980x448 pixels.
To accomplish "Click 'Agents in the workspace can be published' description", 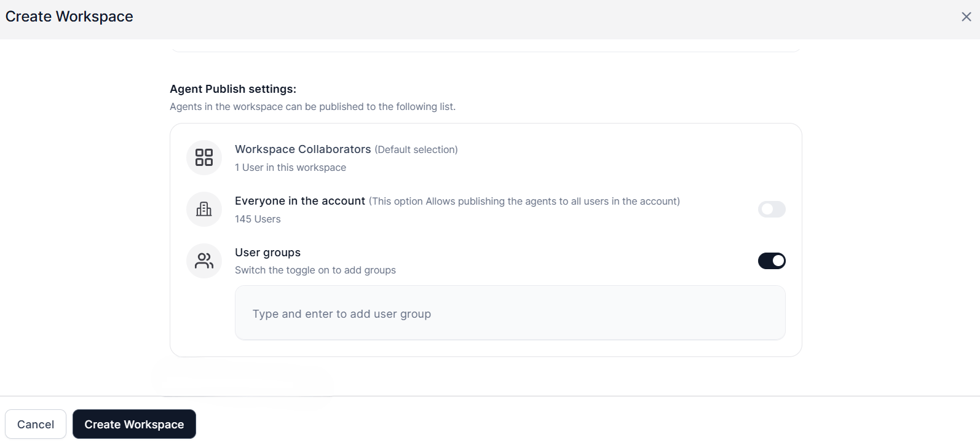I will click(312, 106).
